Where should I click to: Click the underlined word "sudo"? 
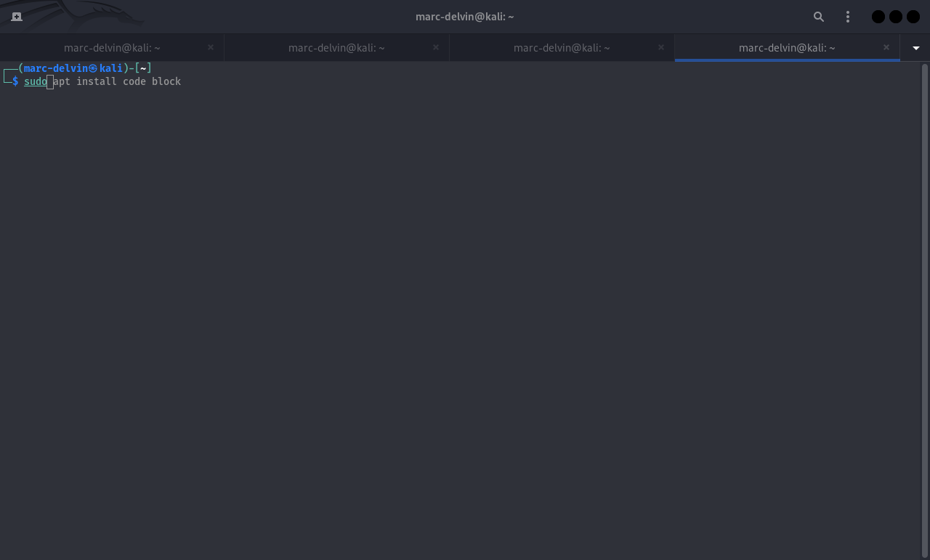[36, 81]
